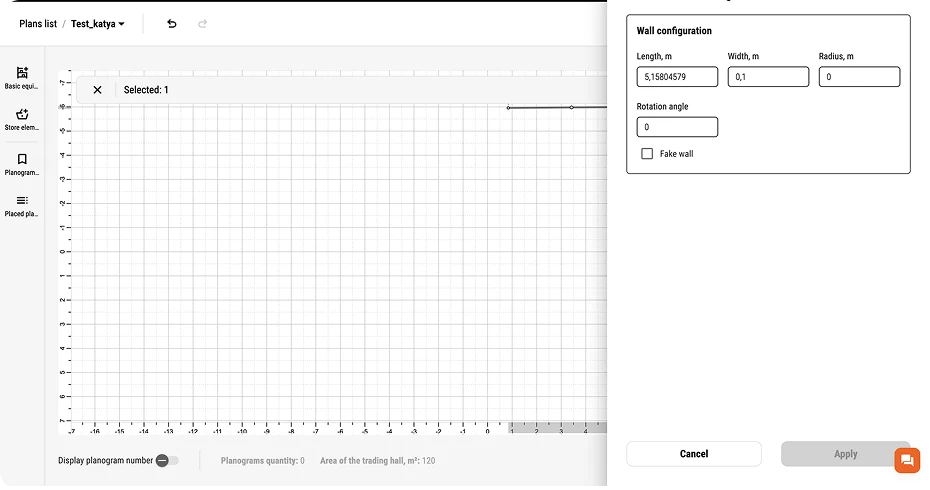This screenshot has height=490, width=930.
Task: Open the Placed planograms list
Action: point(22,205)
